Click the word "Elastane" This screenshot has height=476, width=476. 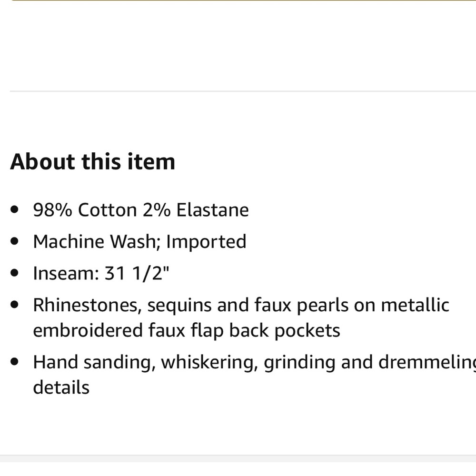[212, 210]
